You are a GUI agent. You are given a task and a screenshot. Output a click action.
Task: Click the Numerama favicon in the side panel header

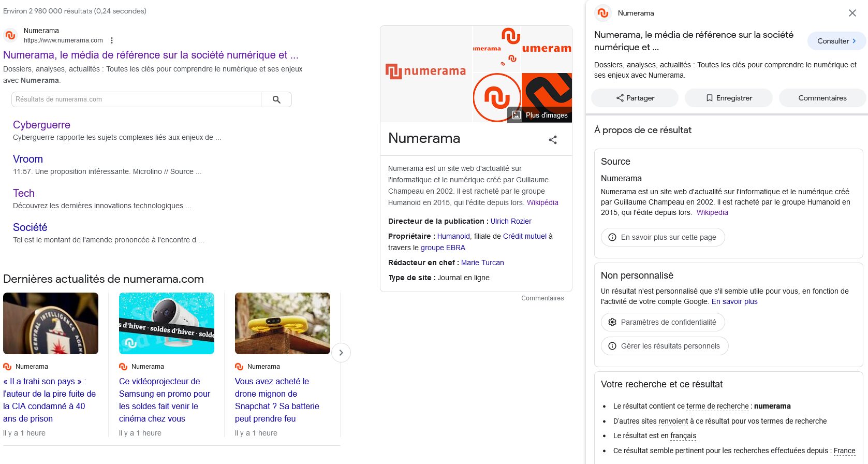point(603,13)
